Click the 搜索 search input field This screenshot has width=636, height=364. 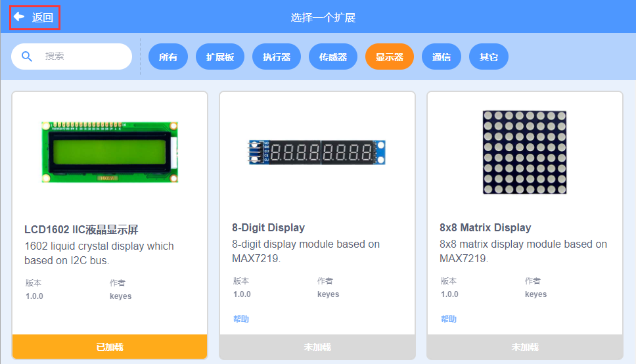coord(72,57)
